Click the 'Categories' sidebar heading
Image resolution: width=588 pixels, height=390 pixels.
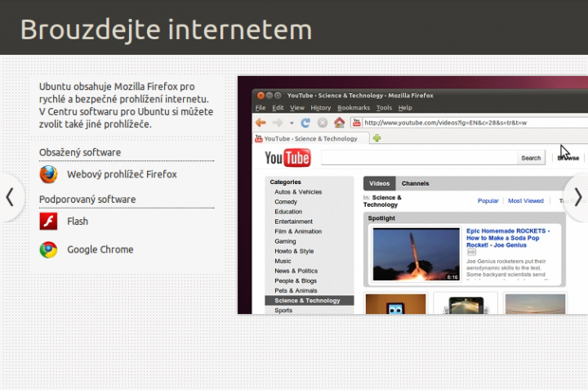(285, 182)
